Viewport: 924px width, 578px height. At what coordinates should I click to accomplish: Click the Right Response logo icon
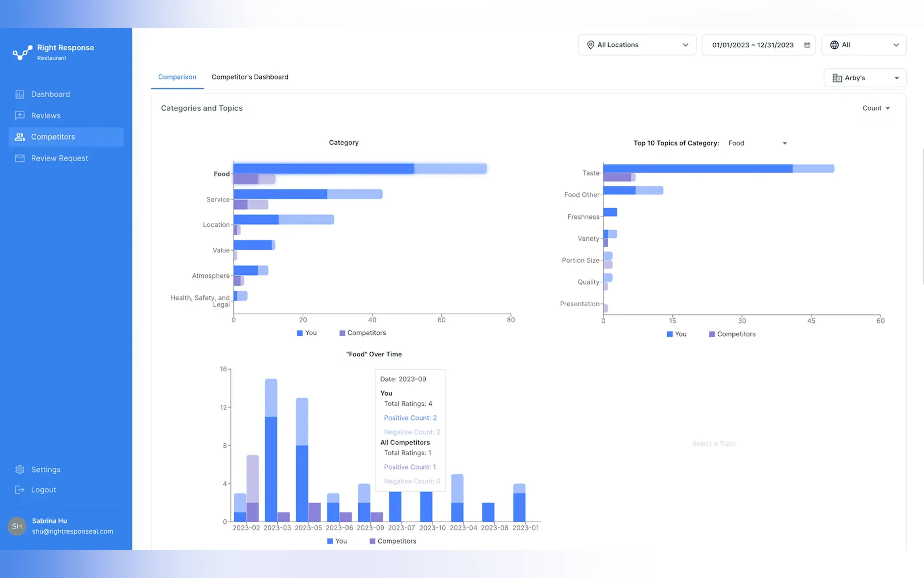[x=22, y=52]
